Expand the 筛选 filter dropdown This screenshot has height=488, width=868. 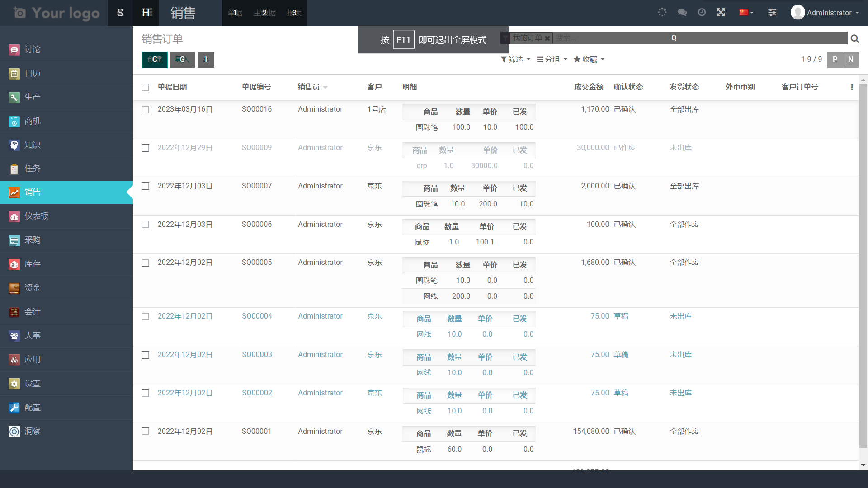point(515,60)
